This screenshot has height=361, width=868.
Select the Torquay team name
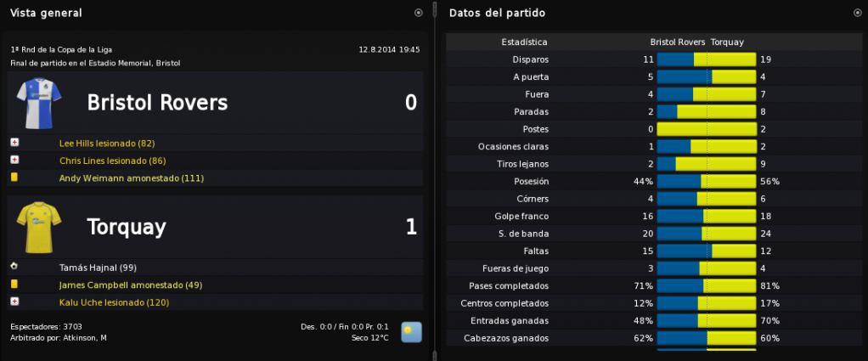click(x=127, y=228)
